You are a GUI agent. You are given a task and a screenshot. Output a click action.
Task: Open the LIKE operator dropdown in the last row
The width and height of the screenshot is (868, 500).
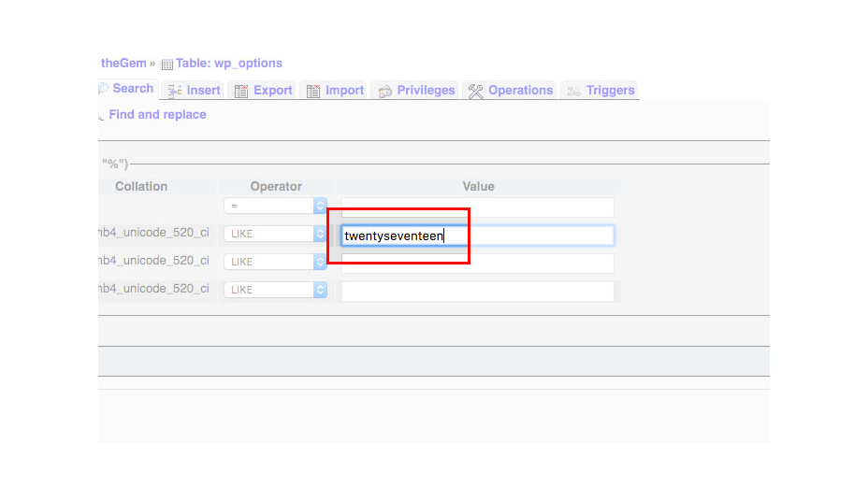pyautogui.click(x=275, y=290)
